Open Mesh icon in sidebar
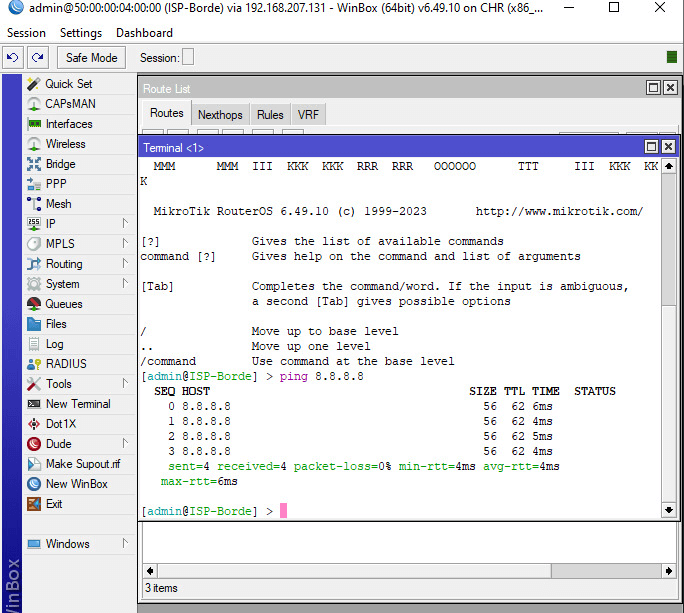Viewport: 684px width, 613px height. [34, 204]
